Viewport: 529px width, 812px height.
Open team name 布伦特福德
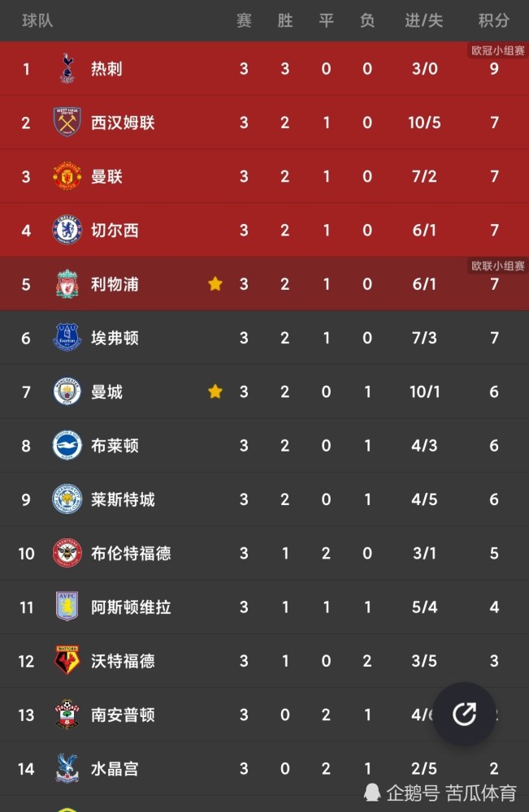[x=131, y=553]
